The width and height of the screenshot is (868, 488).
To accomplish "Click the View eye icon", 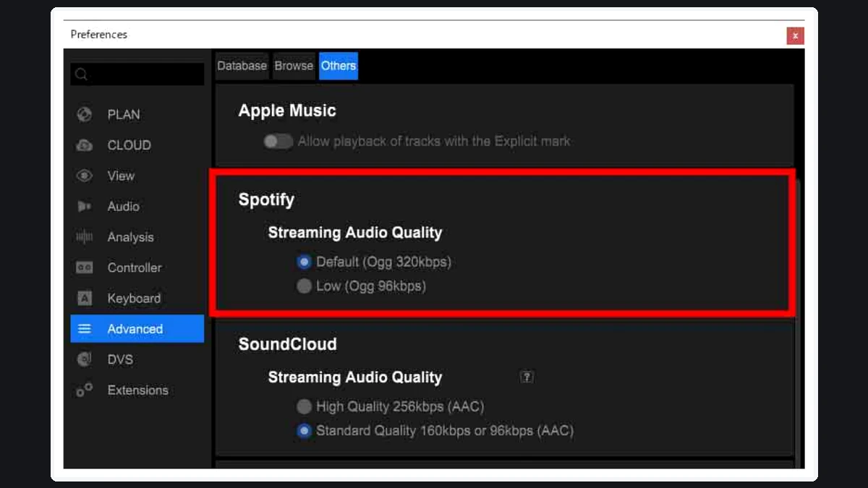I will click(84, 176).
